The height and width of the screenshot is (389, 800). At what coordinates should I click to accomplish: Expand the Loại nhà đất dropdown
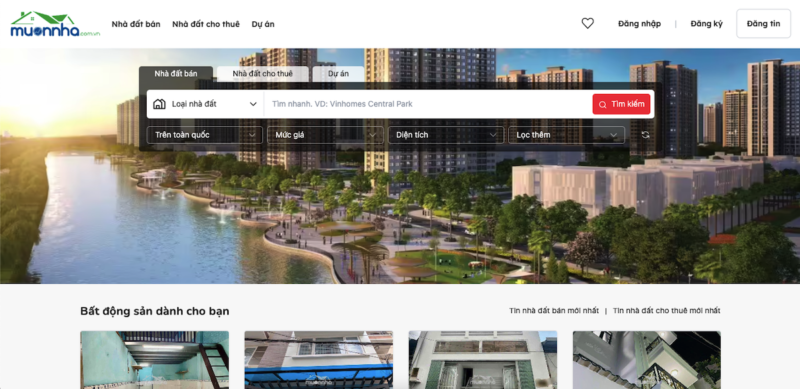click(205, 104)
